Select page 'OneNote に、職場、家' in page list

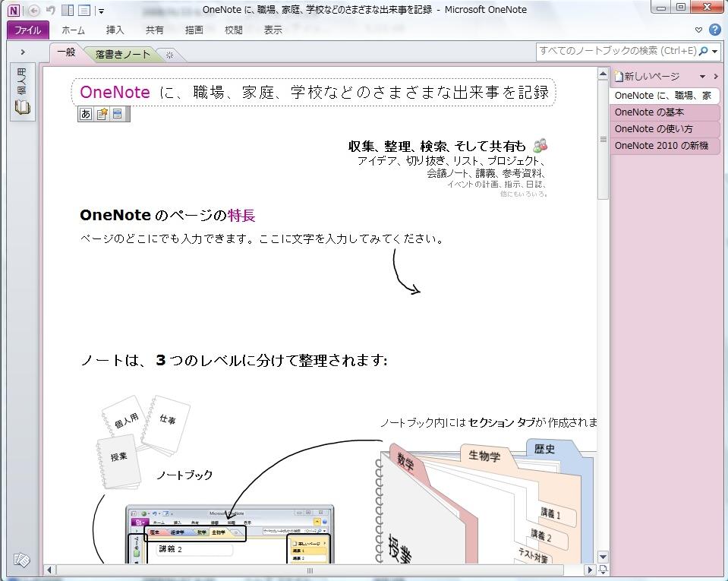664,96
